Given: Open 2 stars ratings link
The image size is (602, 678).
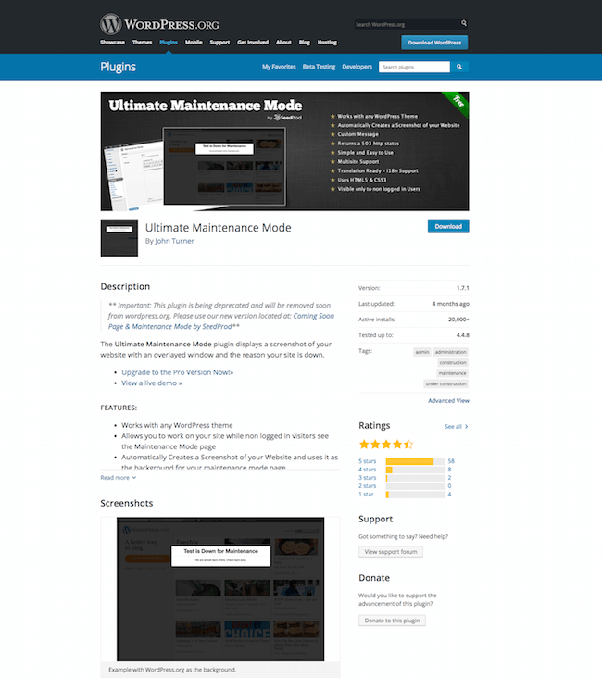Looking at the screenshot, I should pyautogui.click(x=367, y=486).
